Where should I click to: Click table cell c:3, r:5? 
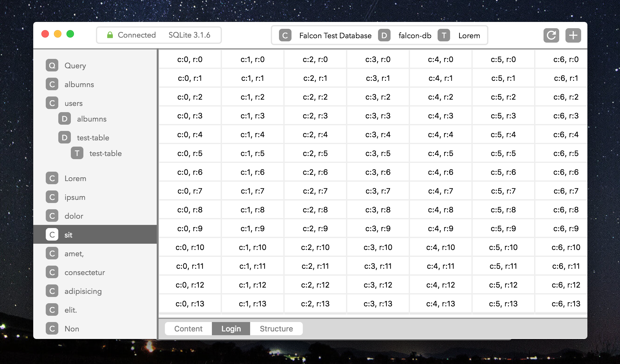378,153
